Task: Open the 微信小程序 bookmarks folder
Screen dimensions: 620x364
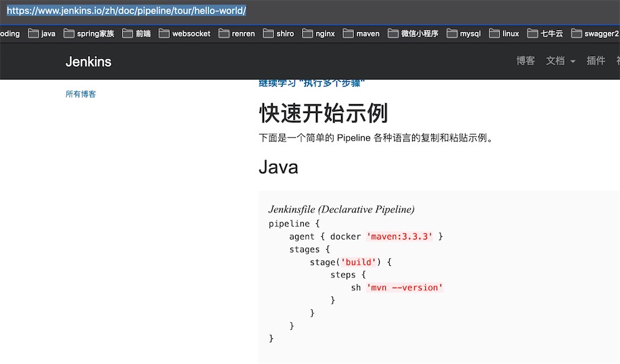Action: coord(413,34)
